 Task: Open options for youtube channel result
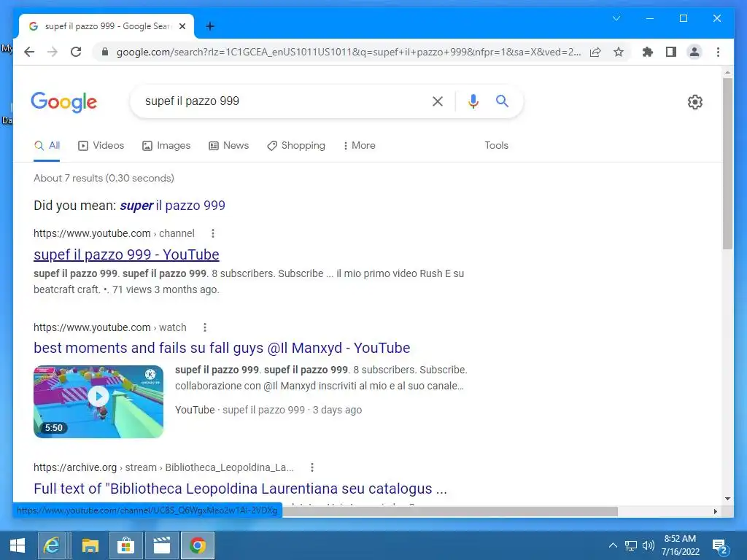pyautogui.click(x=213, y=233)
